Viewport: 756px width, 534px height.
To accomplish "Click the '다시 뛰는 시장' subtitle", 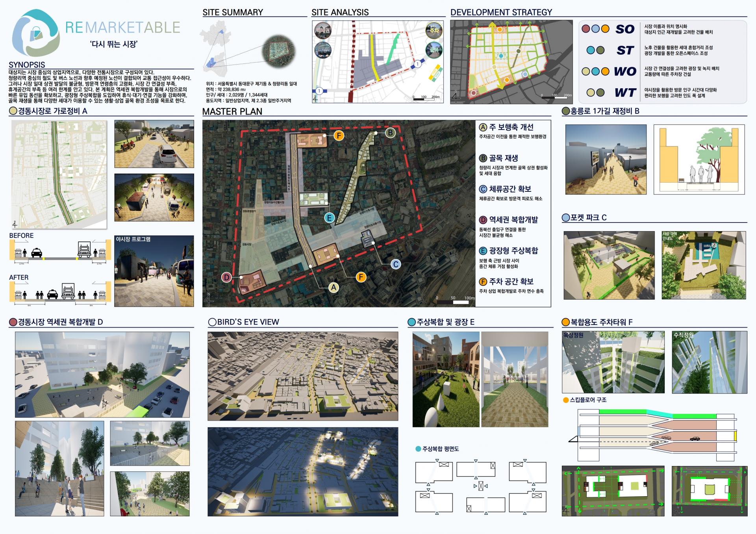I will pyautogui.click(x=114, y=44).
